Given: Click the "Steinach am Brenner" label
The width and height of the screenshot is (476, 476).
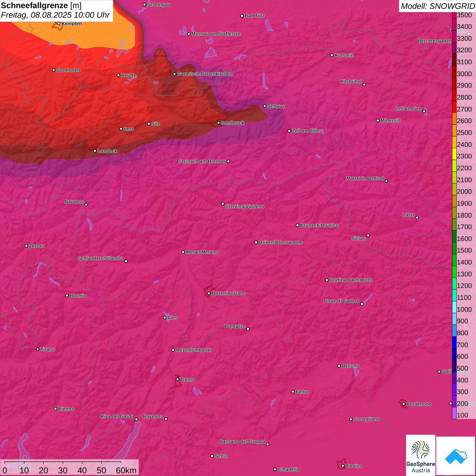Looking at the screenshot, I should [202, 161].
